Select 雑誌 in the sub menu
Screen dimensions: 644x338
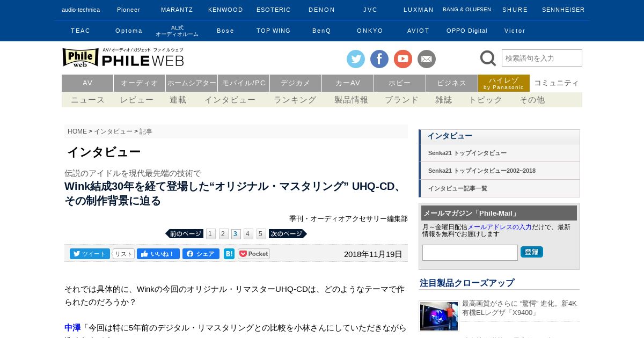click(x=444, y=100)
